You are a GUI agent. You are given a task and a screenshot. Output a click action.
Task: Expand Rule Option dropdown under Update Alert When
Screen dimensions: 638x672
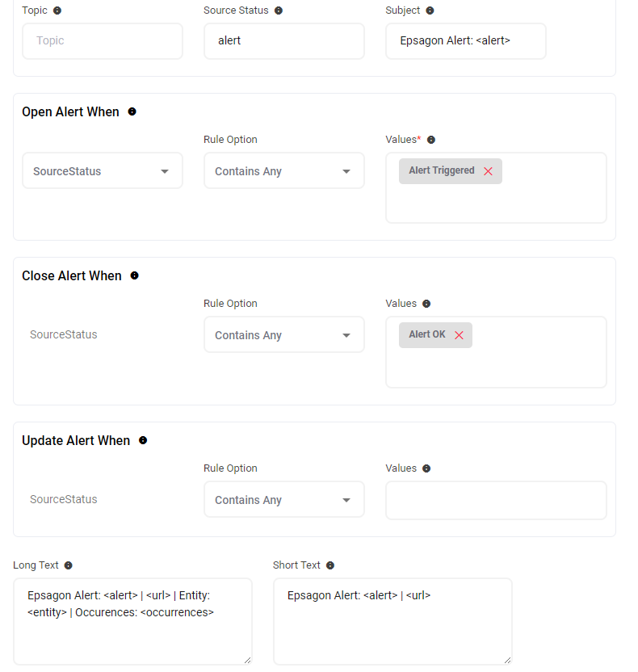(x=283, y=500)
